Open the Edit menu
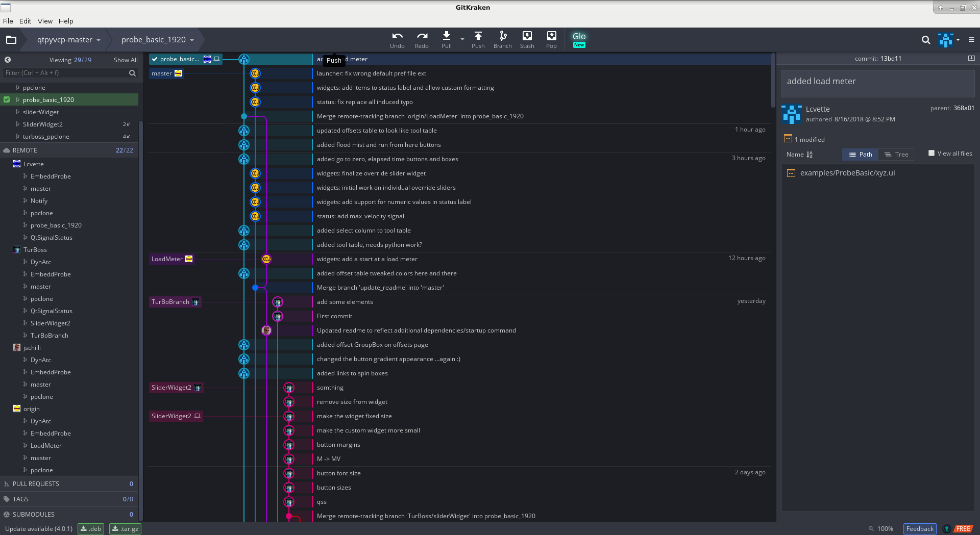This screenshot has height=535, width=980. [26, 21]
